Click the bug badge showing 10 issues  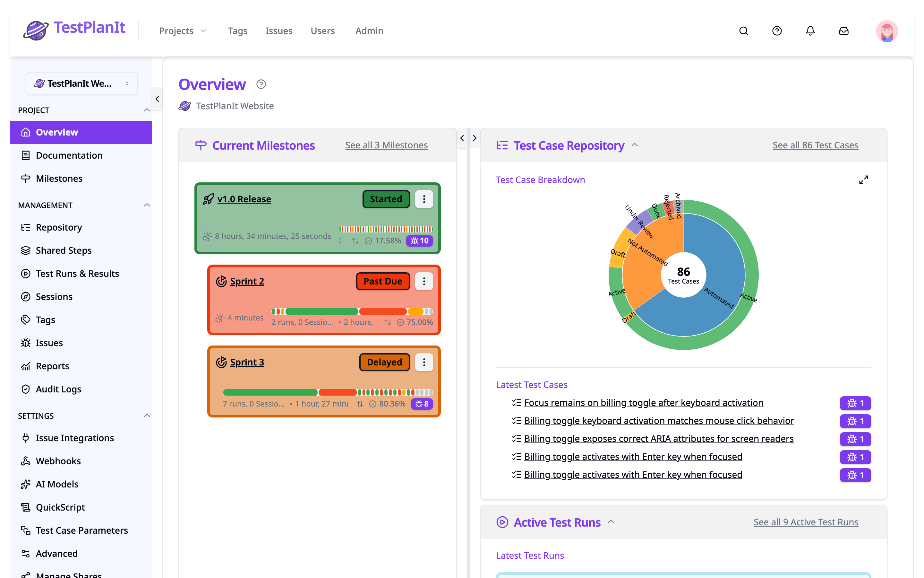click(419, 241)
